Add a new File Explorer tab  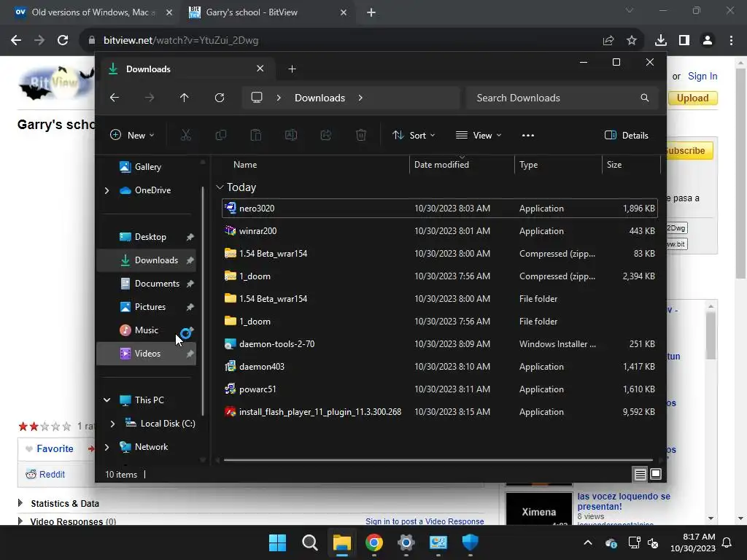pos(292,69)
